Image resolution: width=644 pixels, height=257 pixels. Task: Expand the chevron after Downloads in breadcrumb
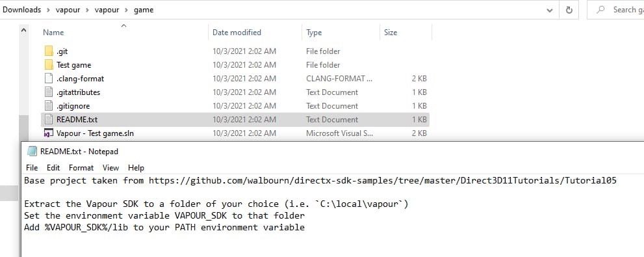coord(48,10)
